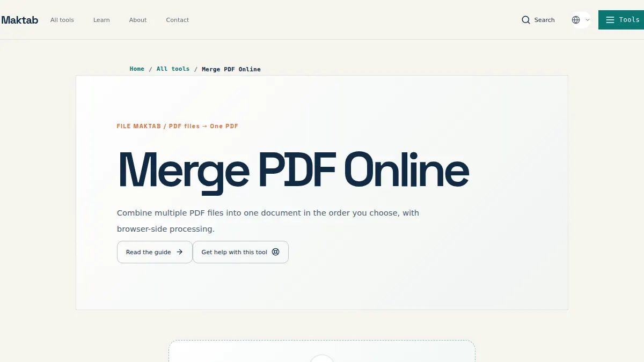Open the Learn nav item
The image size is (644, 362).
click(101, 20)
